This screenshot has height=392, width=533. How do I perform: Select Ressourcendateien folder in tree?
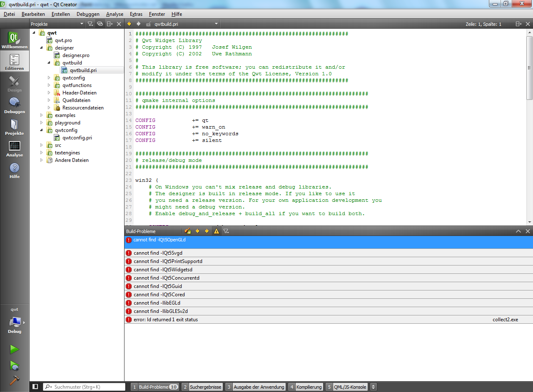click(x=83, y=108)
